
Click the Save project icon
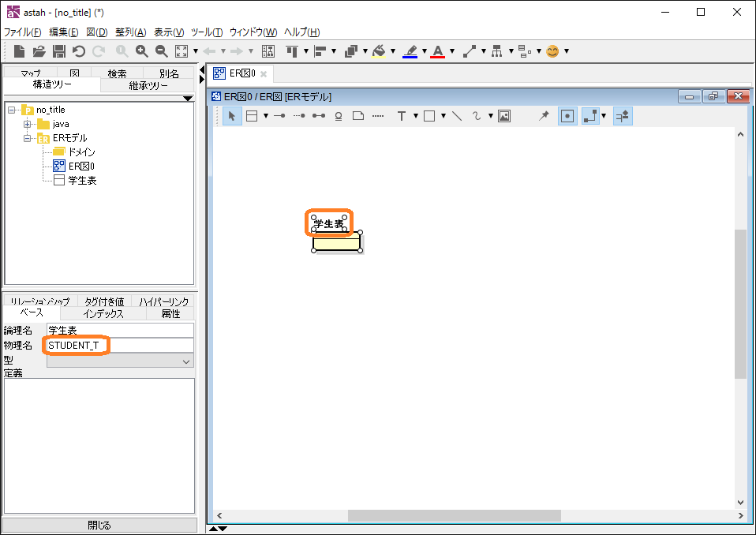59,51
